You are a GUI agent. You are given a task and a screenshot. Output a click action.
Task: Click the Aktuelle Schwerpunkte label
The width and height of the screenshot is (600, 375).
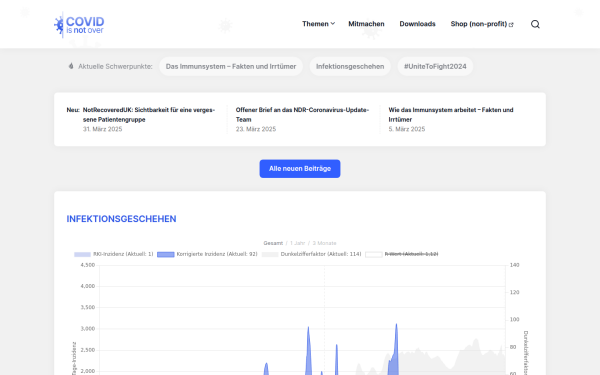coord(115,66)
